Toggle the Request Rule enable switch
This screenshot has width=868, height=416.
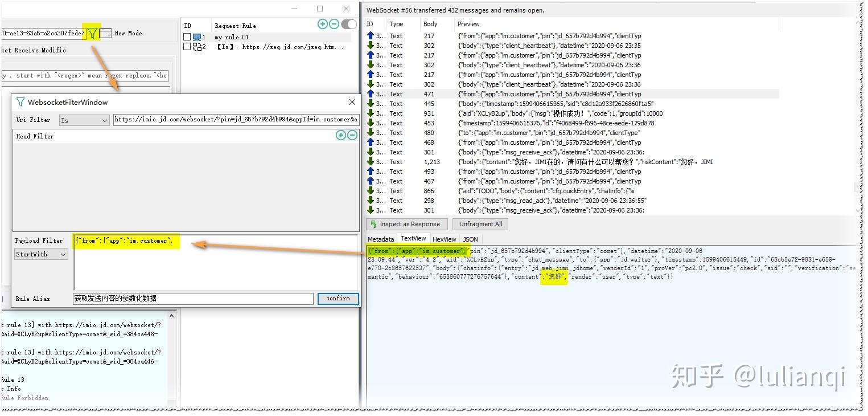[x=349, y=24]
